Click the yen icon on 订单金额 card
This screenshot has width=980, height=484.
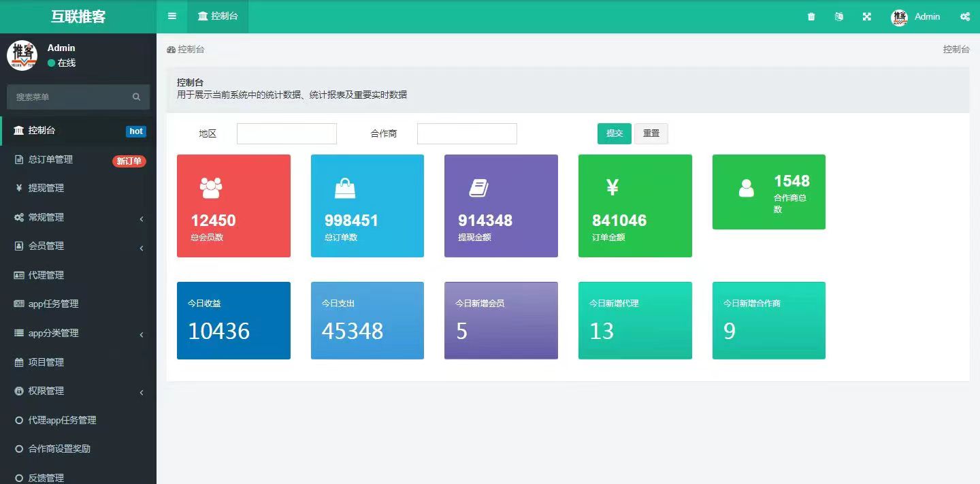coord(612,187)
